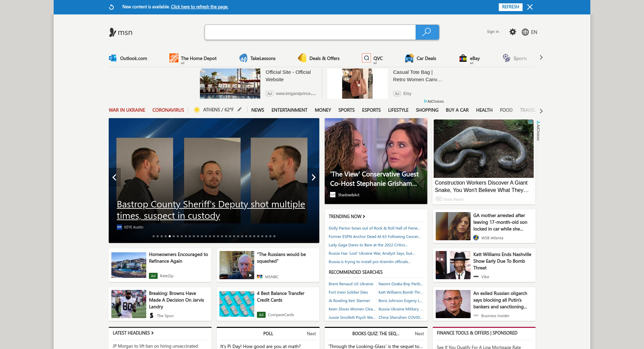
Task: Click into the MSN search box
Action: coord(310,32)
